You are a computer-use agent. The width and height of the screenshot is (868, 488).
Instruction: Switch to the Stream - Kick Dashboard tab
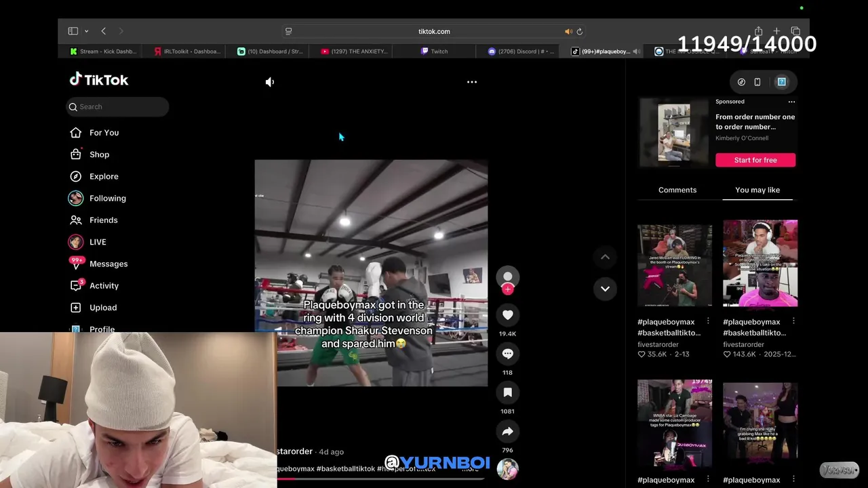point(103,52)
